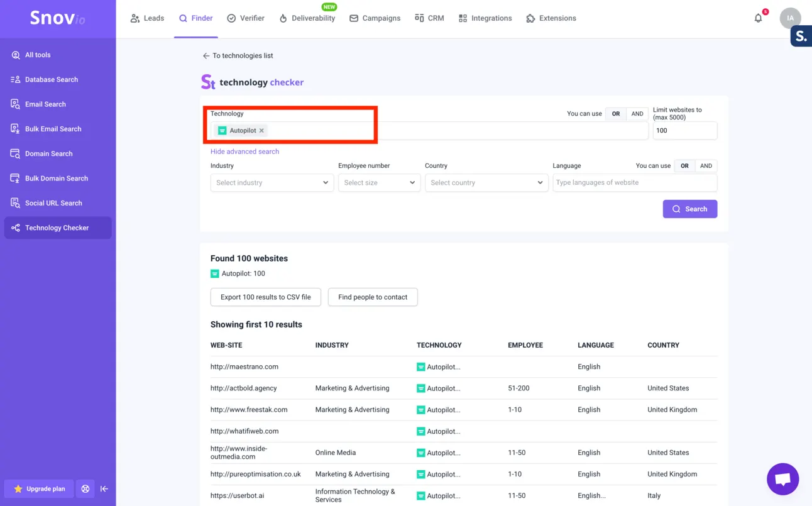The image size is (812, 506).
Task: Click the Autopilot icon in maestrano.com row
Action: (x=421, y=367)
